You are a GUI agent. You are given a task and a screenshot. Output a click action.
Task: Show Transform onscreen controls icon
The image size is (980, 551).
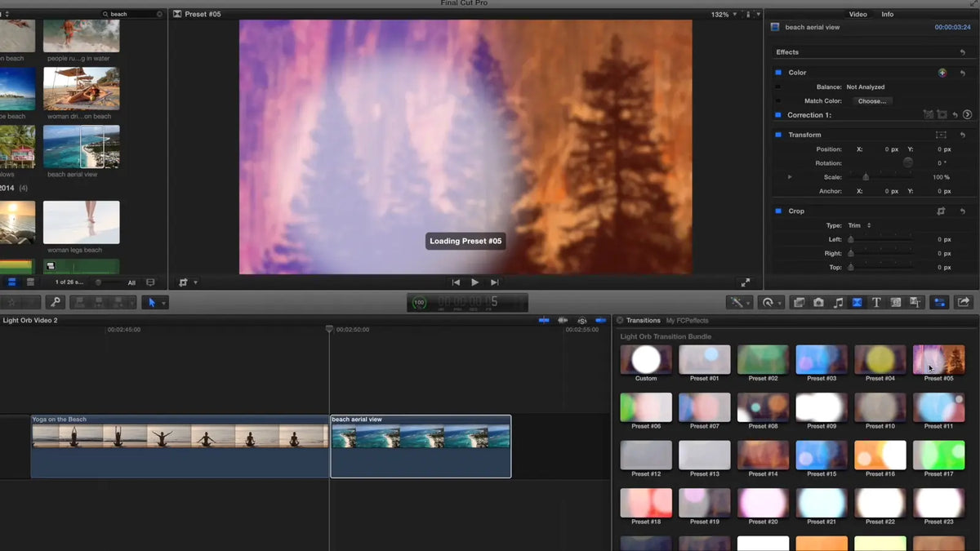pyautogui.click(x=941, y=135)
